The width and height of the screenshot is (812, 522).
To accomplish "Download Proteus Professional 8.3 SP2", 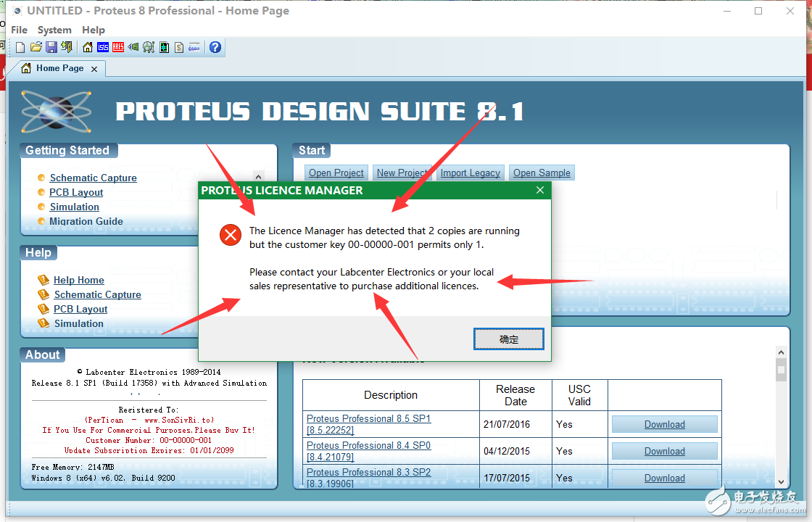I will [664, 478].
